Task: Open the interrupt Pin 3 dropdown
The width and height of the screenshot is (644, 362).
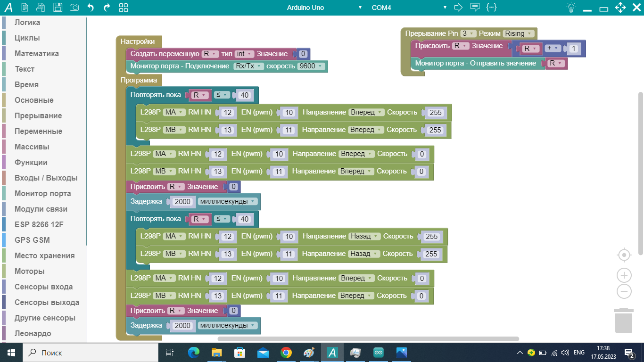Action: 468,33
